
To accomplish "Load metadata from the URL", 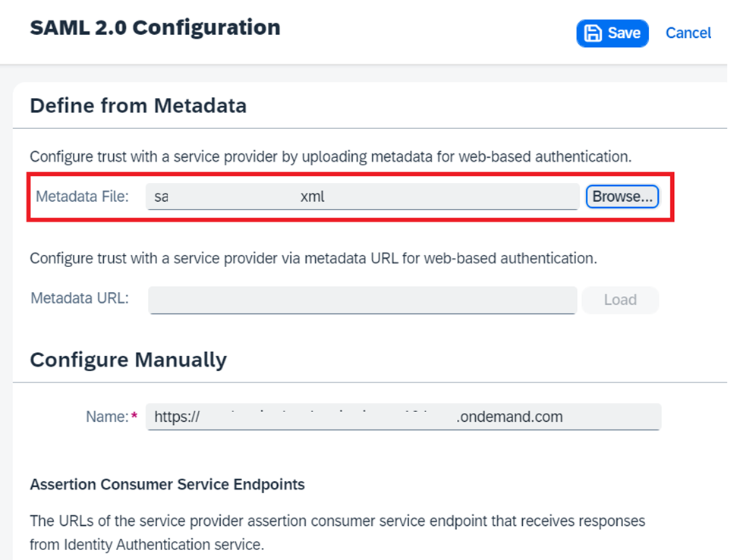I will point(620,300).
